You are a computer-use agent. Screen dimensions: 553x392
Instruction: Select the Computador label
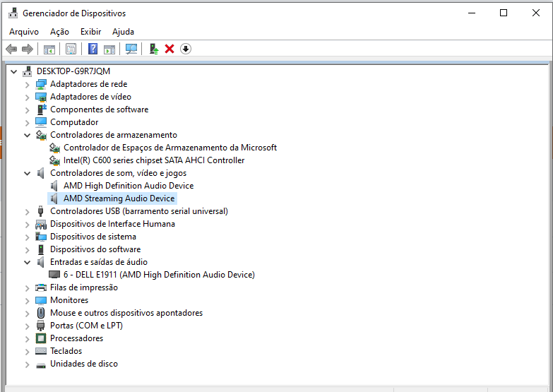tap(74, 122)
